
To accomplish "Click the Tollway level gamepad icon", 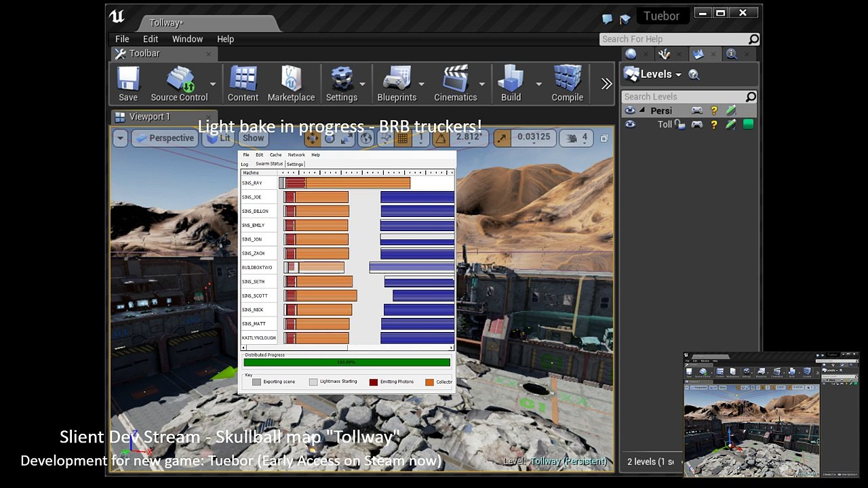I will (697, 124).
